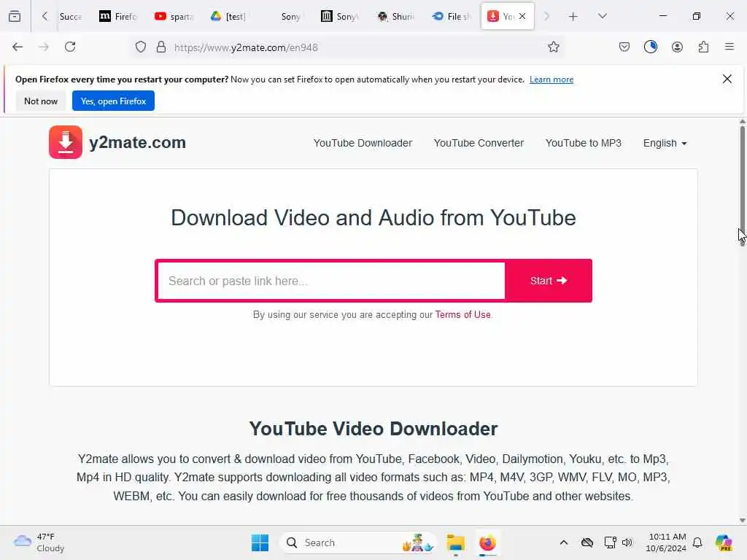The image size is (747, 560).
Task: Switch to the Succe tab
Action: (71, 16)
